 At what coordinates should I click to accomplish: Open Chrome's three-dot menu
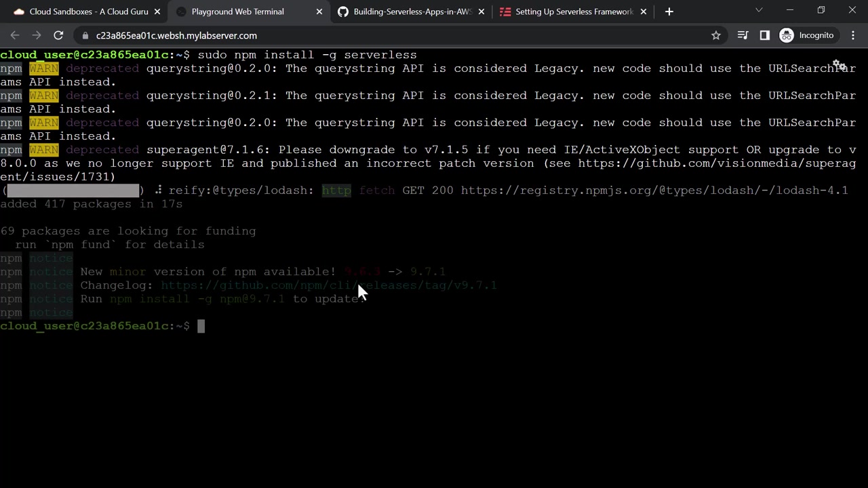click(853, 35)
